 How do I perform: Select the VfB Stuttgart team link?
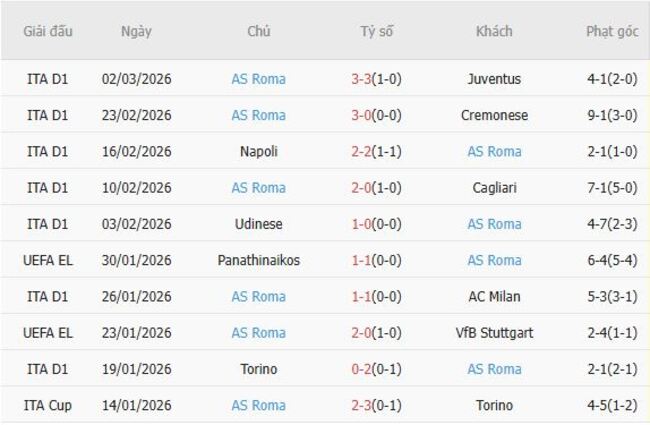click(494, 333)
